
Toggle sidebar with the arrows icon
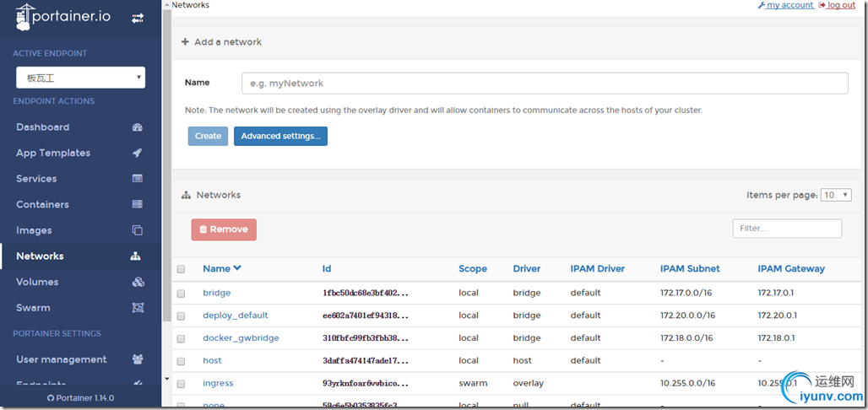click(x=138, y=19)
